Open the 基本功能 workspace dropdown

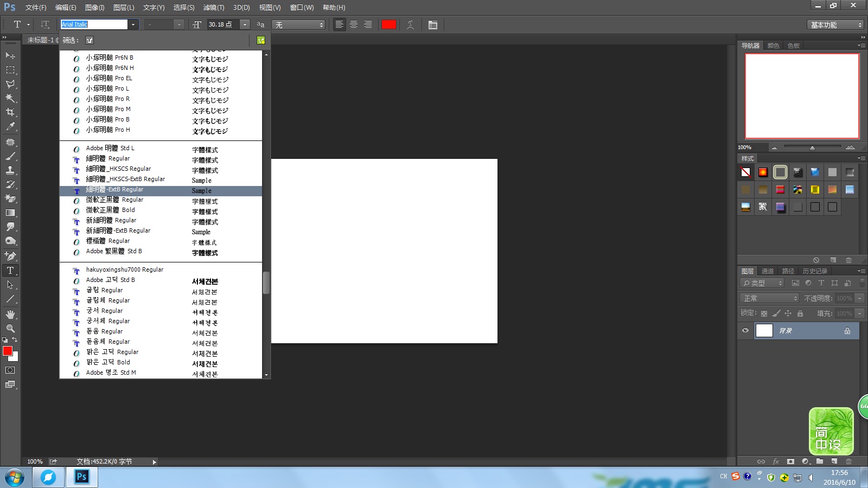pos(835,25)
